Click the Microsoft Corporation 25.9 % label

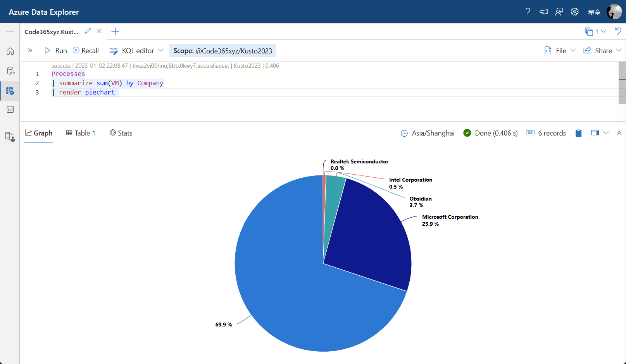[450, 220]
